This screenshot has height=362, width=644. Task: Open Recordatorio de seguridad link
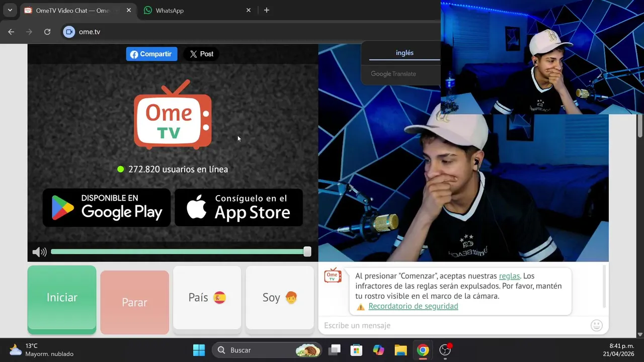pos(413,306)
